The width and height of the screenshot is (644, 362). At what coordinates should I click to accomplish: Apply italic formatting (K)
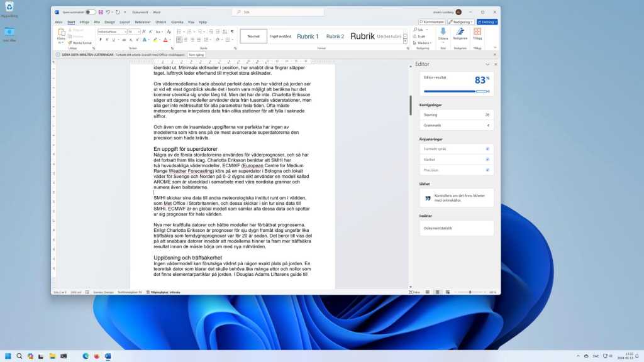click(107, 40)
